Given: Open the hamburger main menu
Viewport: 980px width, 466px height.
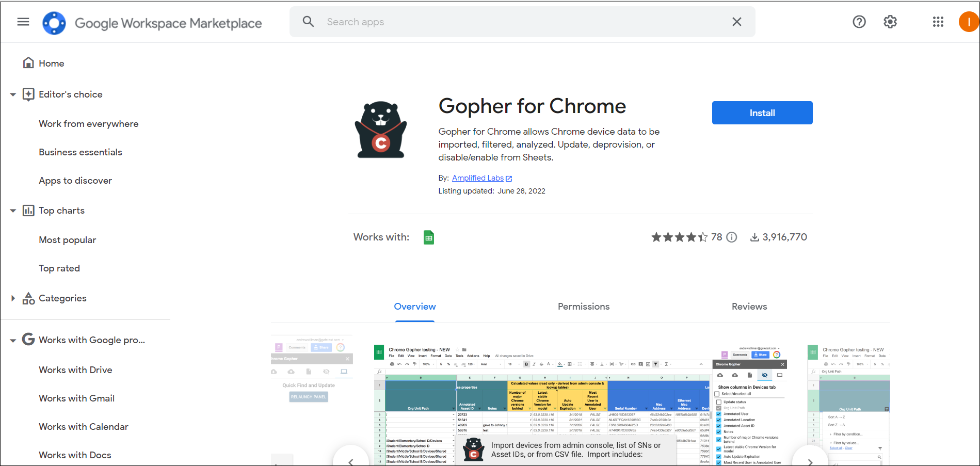Looking at the screenshot, I should pos(23,22).
